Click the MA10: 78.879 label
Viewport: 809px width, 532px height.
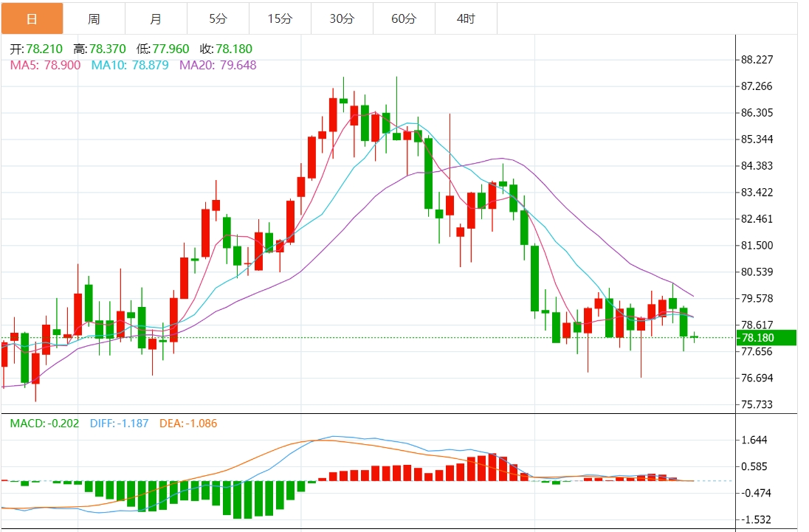coord(130,65)
